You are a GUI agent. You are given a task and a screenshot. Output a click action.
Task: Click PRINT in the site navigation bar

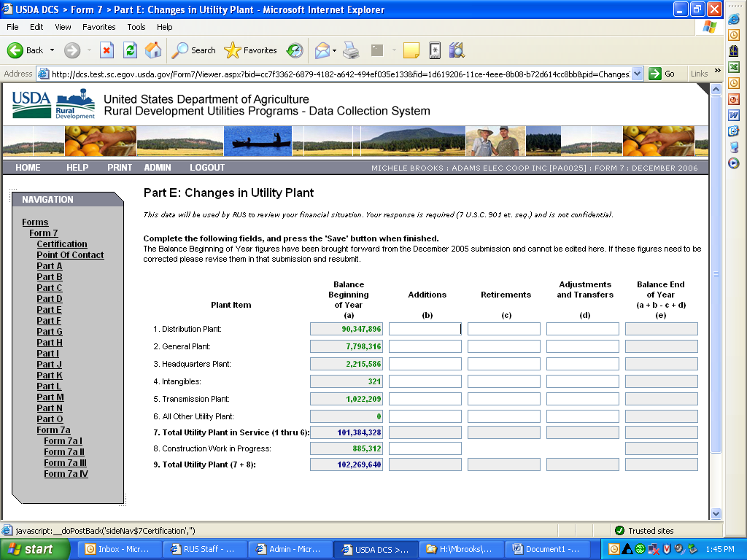[x=120, y=168]
